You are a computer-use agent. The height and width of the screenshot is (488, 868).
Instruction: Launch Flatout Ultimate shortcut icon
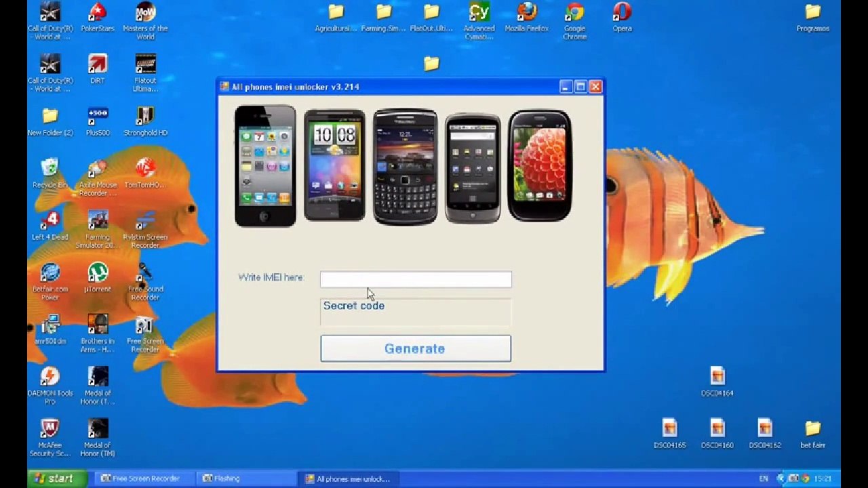click(x=145, y=73)
